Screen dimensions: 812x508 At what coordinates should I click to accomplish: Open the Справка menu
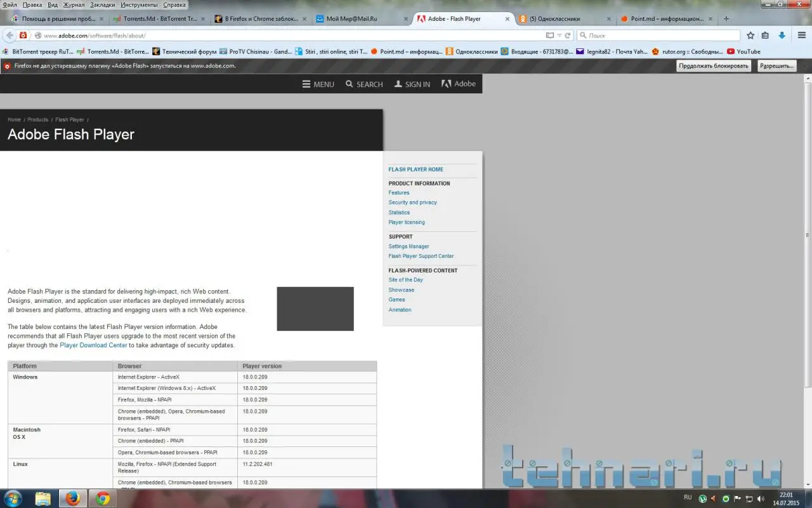pos(174,4)
